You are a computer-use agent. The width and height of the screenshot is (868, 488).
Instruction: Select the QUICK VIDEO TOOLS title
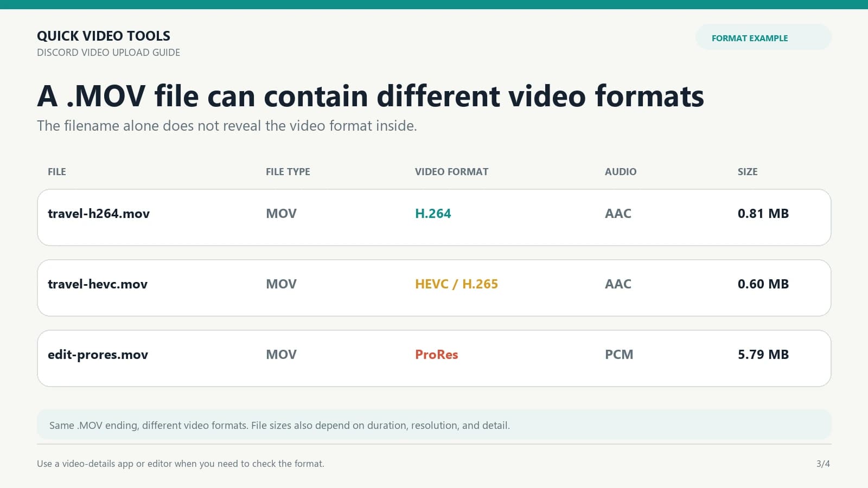pos(104,36)
